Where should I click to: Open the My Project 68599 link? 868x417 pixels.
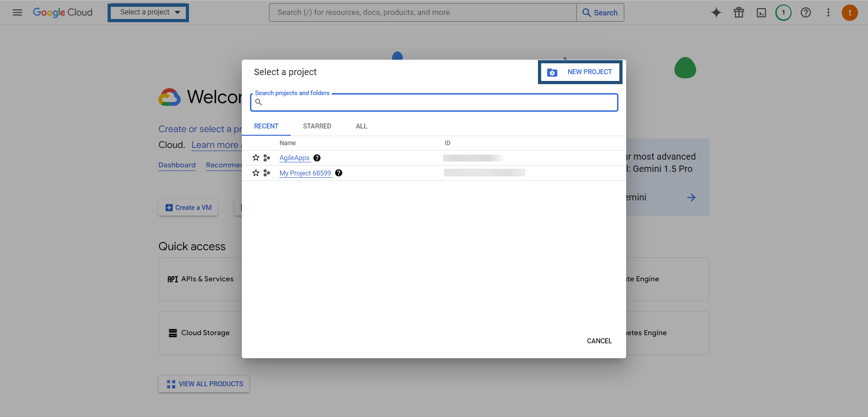coord(305,173)
